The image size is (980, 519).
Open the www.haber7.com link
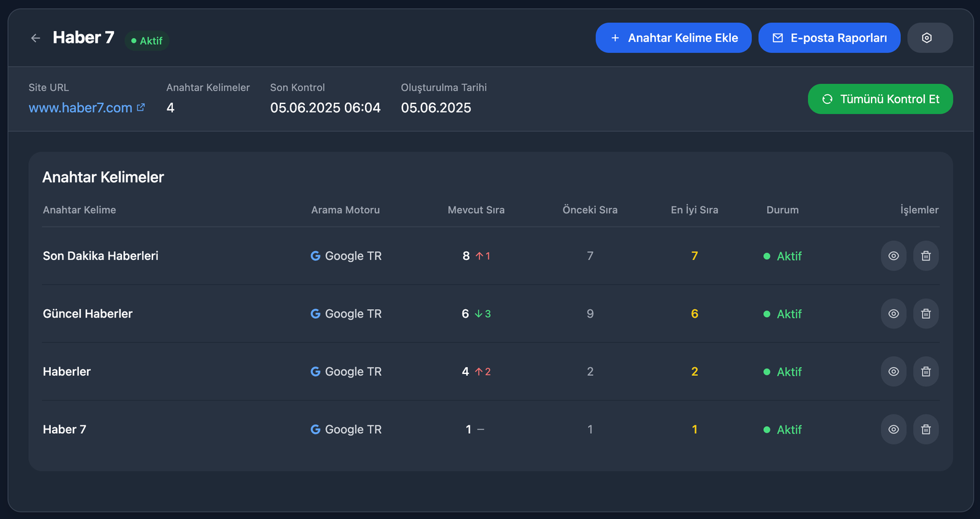click(x=87, y=108)
